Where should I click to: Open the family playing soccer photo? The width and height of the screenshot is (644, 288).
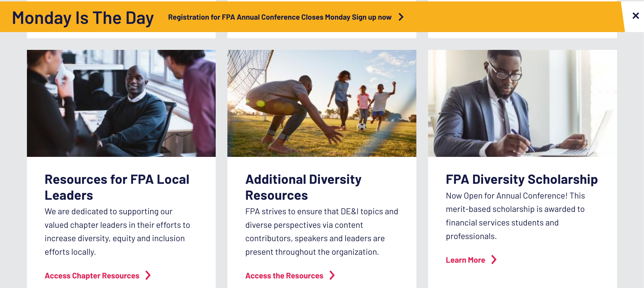point(322,103)
